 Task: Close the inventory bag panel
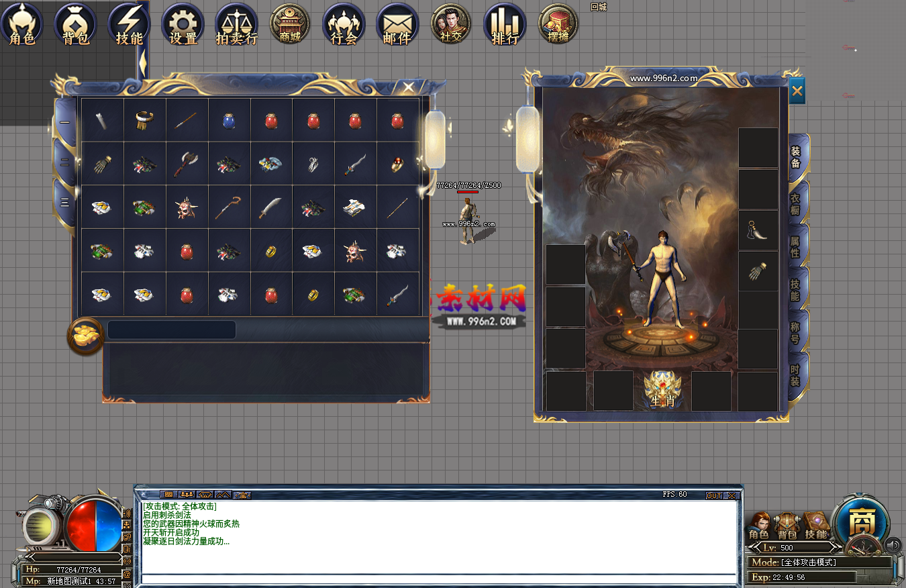point(409,87)
